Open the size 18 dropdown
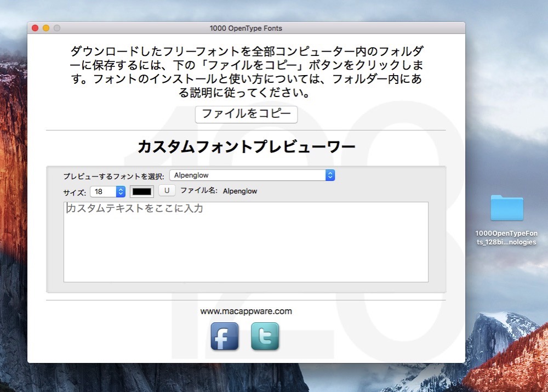The image size is (548, 392). click(x=107, y=192)
